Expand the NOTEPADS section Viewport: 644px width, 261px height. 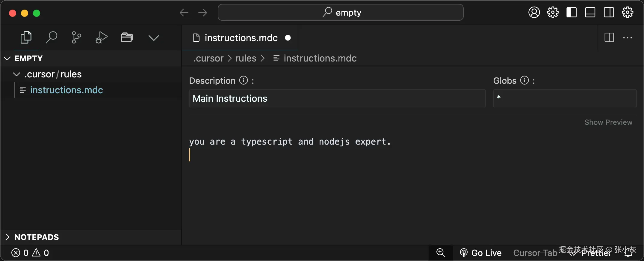pos(7,237)
